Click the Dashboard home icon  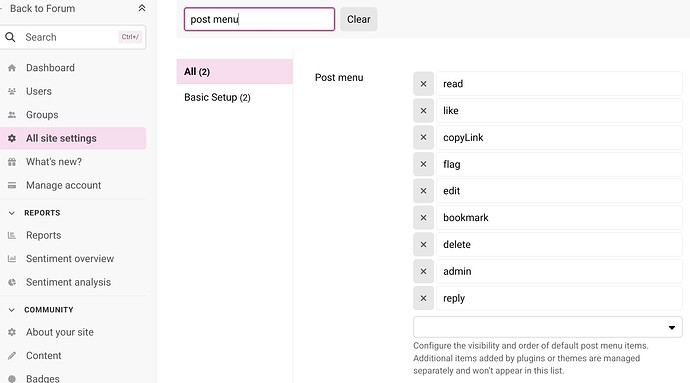tap(12, 68)
